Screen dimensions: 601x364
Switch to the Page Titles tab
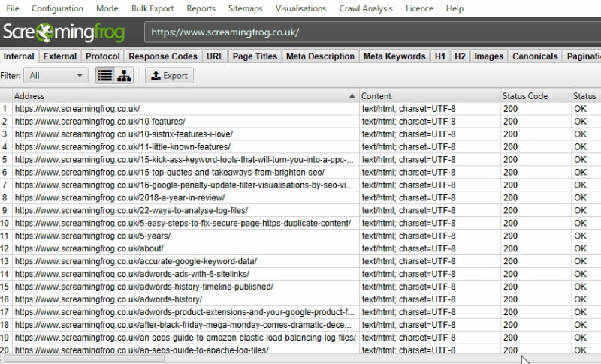tap(255, 56)
